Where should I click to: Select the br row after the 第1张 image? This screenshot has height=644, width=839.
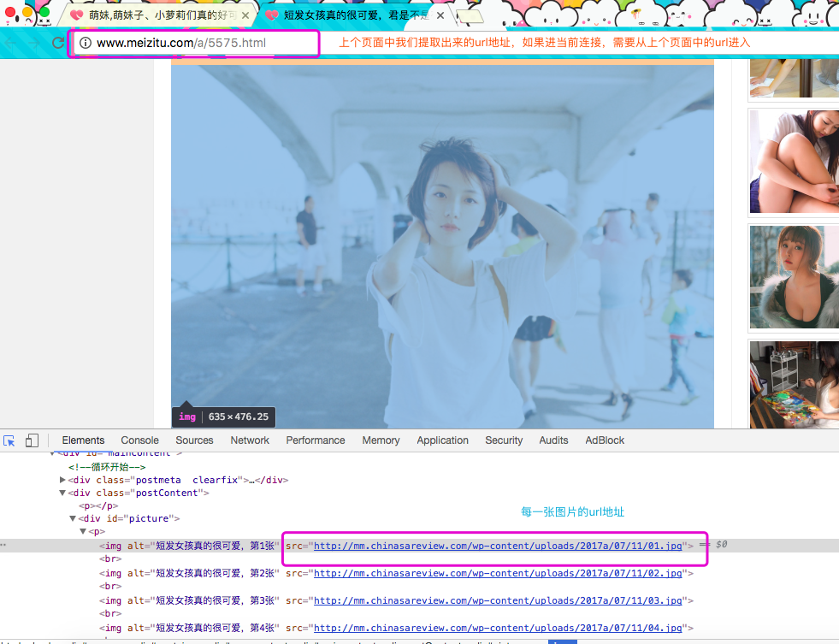pos(110,559)
